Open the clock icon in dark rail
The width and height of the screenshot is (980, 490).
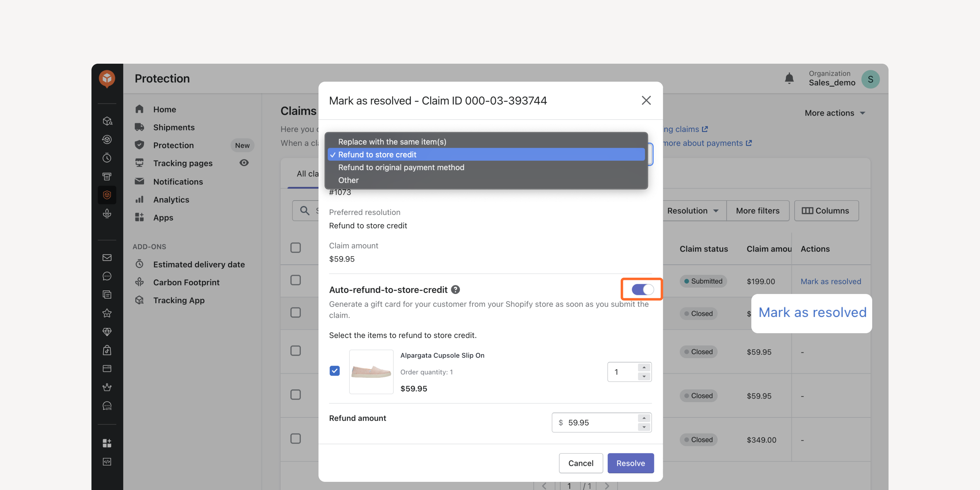click(107, 158)
